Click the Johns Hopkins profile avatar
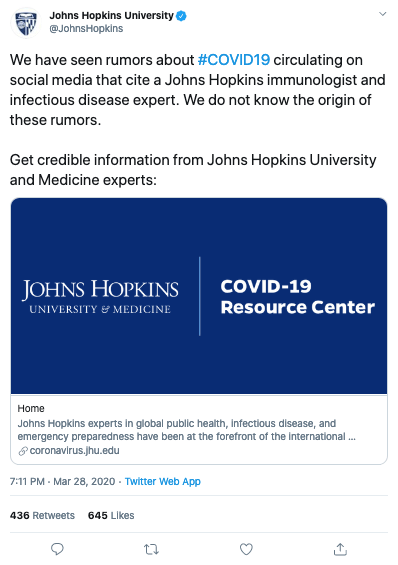Viewport: 398px width, 565px height. pyautogui.click(x=26, y=22)
